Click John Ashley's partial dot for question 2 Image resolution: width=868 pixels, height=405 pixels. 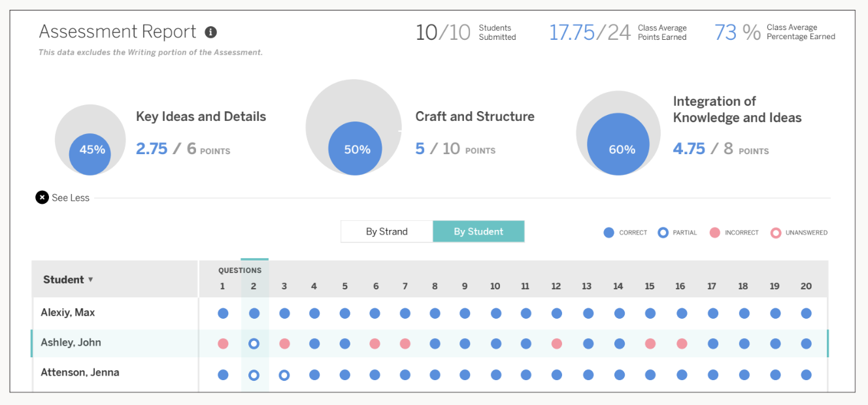click(254, 344)
